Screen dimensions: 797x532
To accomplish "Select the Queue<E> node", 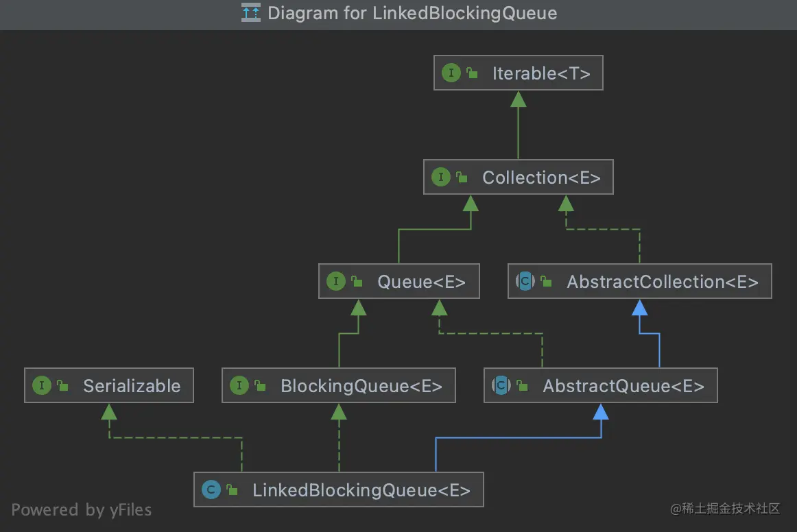I will coord(399,281).
